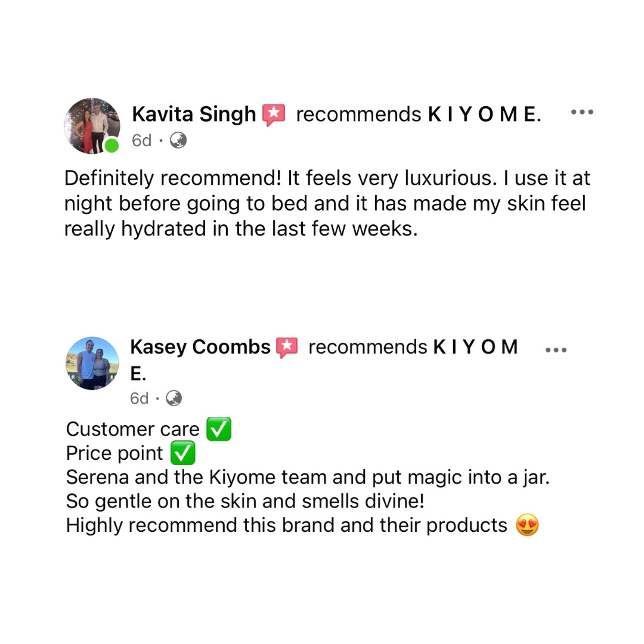Click the heart-eyes emoji
Image resolution: width=644 pixels, height=644 pixels.
(x=527, y=525)
